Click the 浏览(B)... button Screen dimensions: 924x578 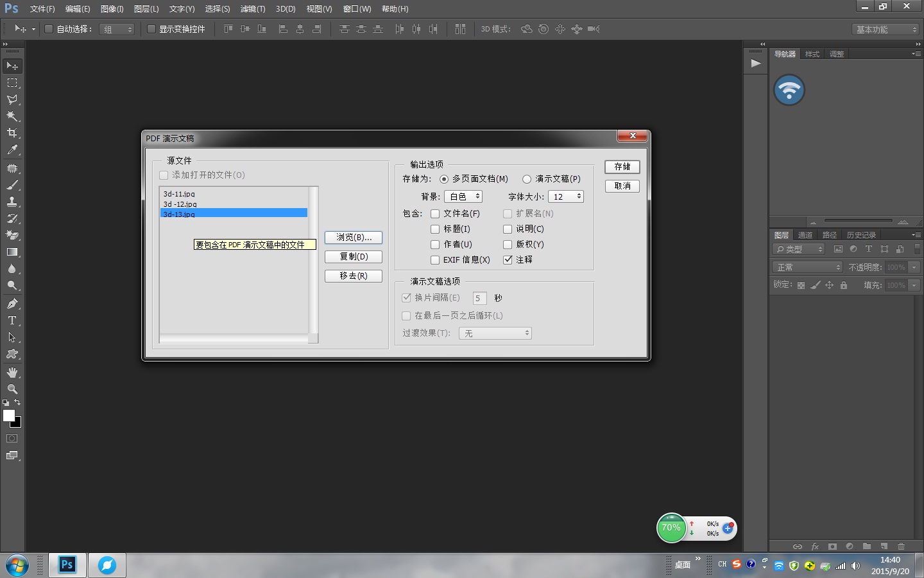click(354, 238)
